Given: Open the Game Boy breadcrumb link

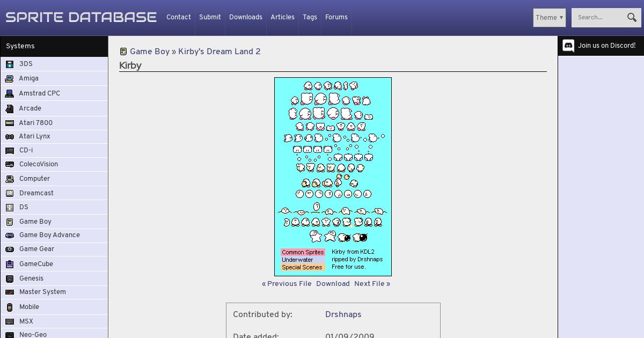Looking at the screenshot, I should pyautogui.click(x=150, y=52).
